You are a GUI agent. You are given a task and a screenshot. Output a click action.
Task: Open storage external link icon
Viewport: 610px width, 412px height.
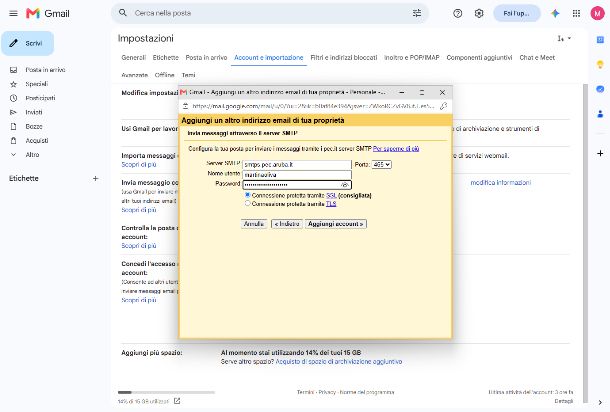coord(177,401)
